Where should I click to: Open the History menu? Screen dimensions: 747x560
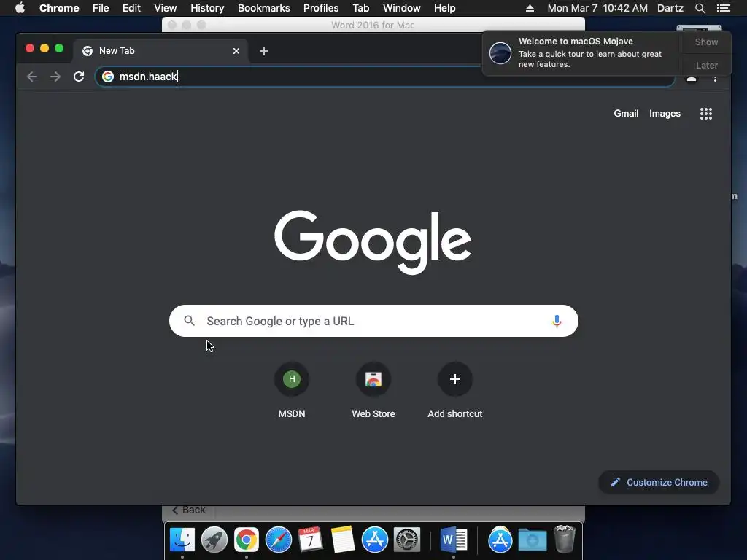point(207,8)
